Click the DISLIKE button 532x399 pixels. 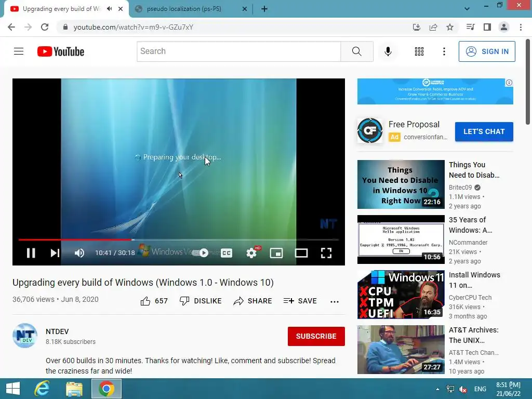coord(201,301)
